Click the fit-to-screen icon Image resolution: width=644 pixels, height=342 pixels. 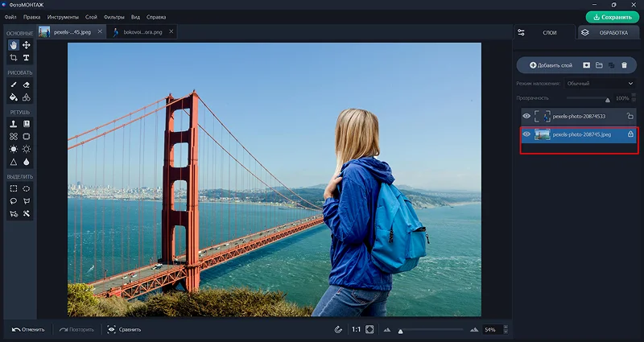click(369, 330)
